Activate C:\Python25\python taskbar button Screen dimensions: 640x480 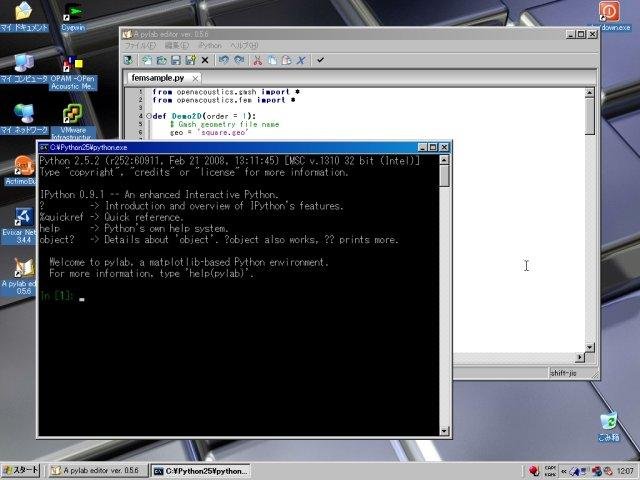click(201, 471)
